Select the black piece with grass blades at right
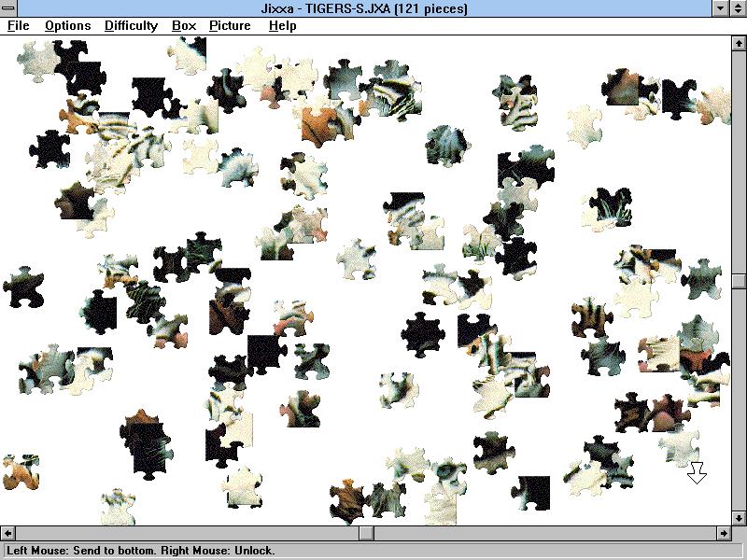The width and height of the screenshot is (747, 560). [x=612, y=206]
